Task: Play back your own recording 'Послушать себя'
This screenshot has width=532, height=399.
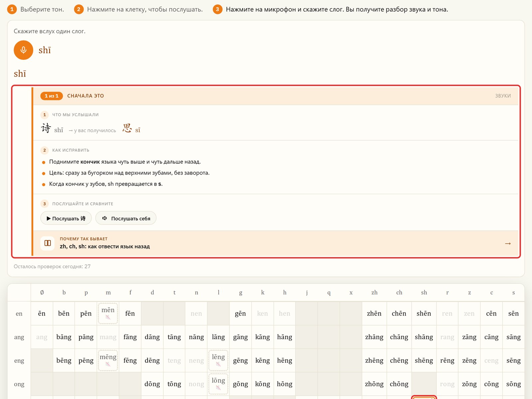Action: coord(126,218)
